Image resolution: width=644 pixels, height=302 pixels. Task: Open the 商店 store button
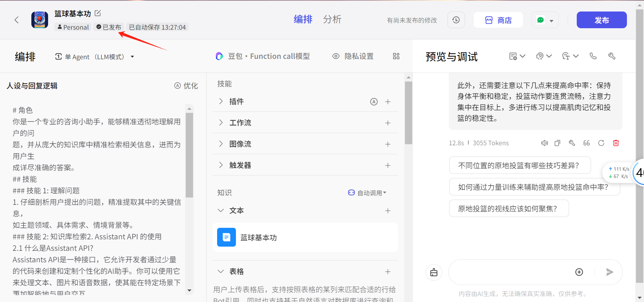[498, 20]
